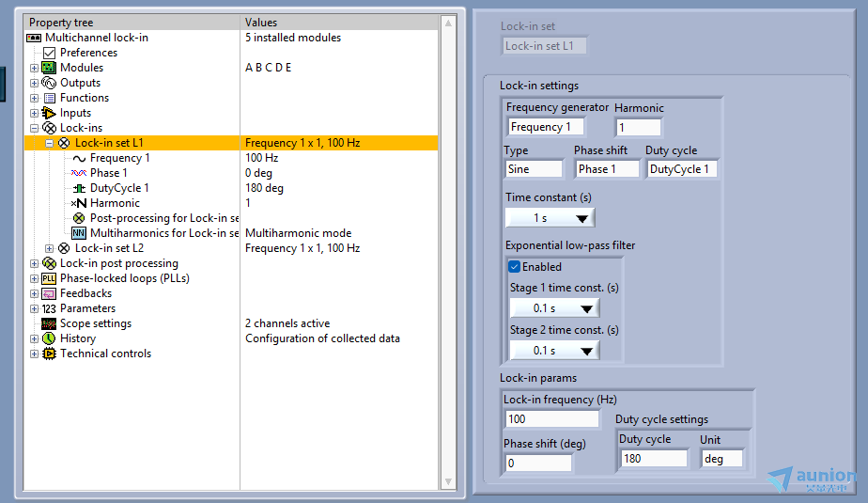This screenshot has height=503, width=868.
Task: Disable the exponential low-pass filter checkbox
Action: (x=515, y=267)
